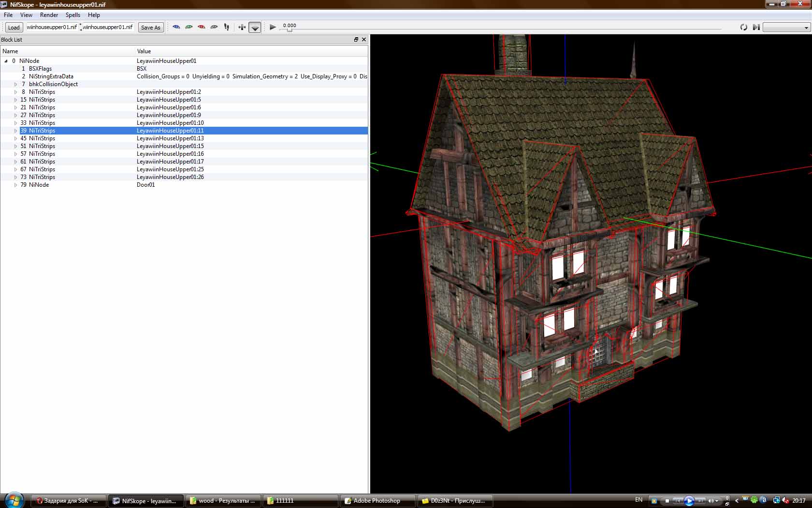Toggle the switch animation icon
Screen dimensions: 812x508
tap(756, 27)
